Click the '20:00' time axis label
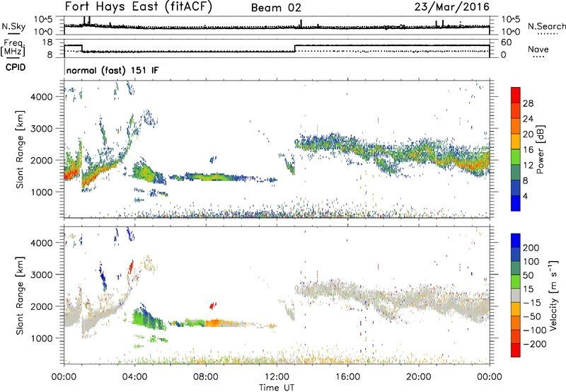566x392 pixels. [x=419, y=377]
